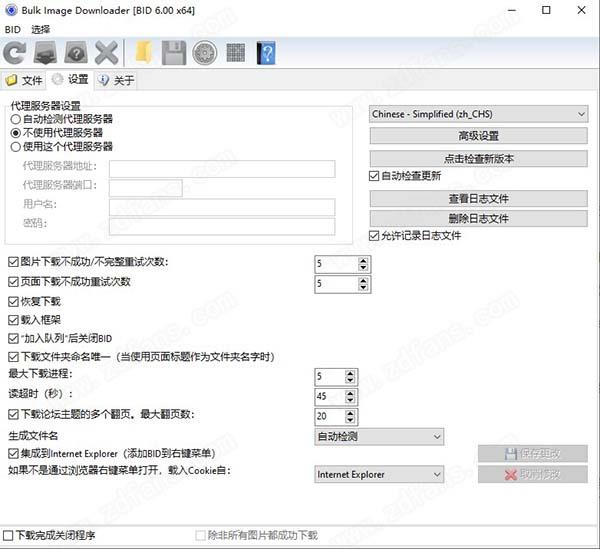This screenshot has height=549, width=600.
Task: Toggle 恢复下载 checkbox
Action: pyautogui.click(x=13, y=302)
